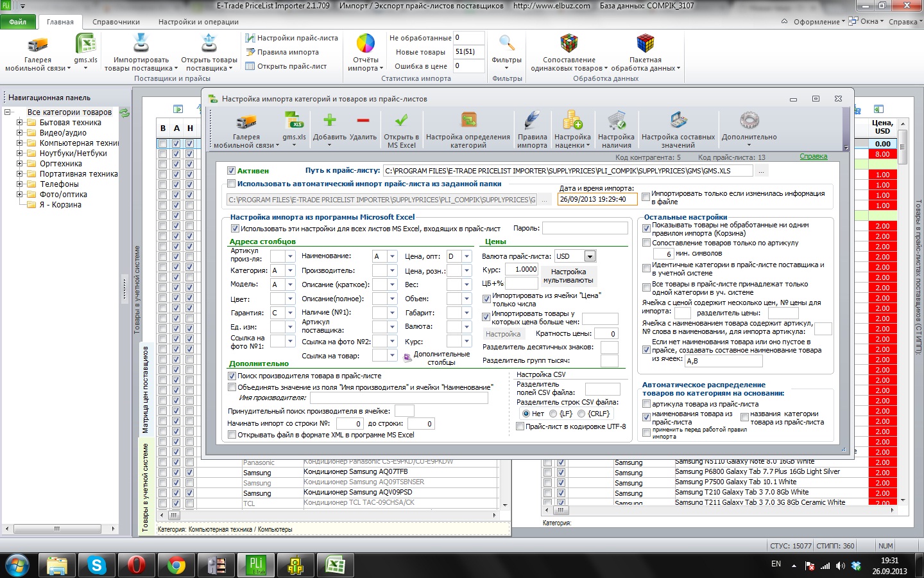Enable price list in UTF-8 encoding
Viewport: 924px width, 578px height.
pos(520,426)
